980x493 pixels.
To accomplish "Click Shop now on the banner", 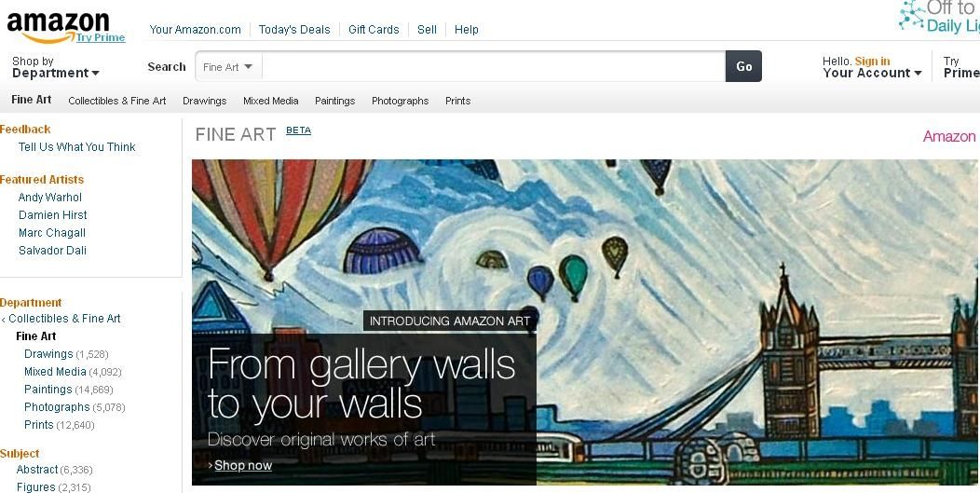I will (243, 465).
